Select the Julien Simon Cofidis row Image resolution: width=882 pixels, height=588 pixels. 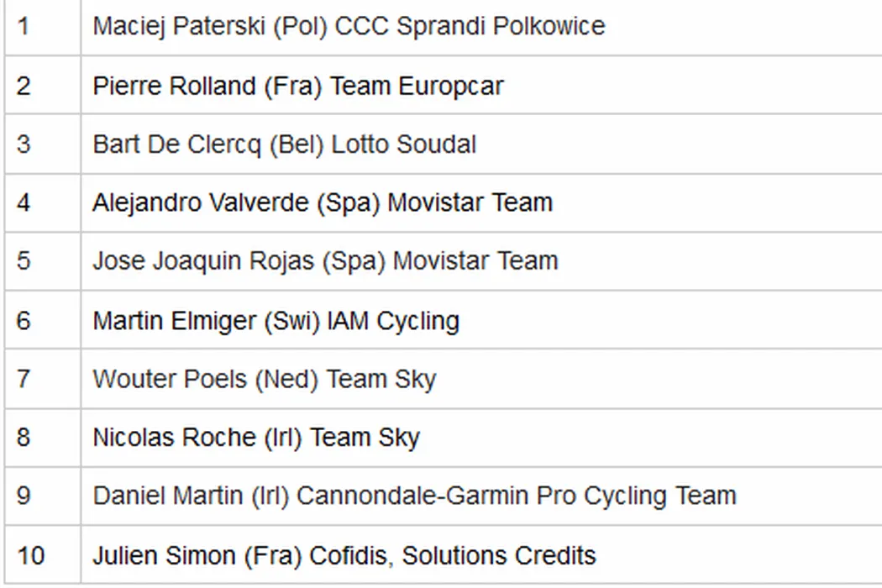click(x=344, y=555)
